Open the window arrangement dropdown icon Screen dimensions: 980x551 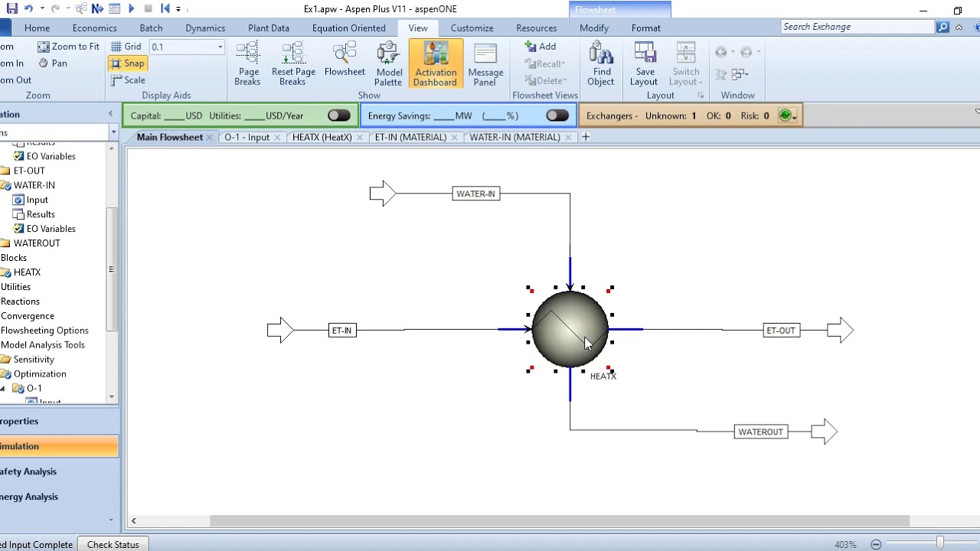click(739, 74)
